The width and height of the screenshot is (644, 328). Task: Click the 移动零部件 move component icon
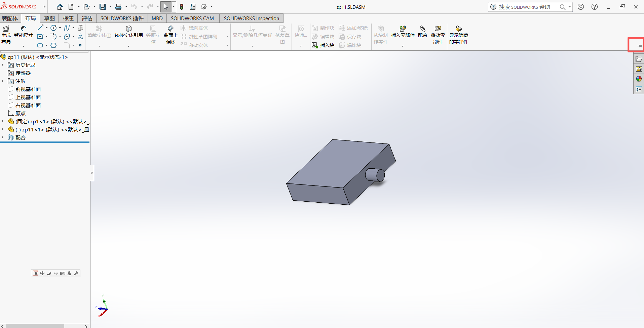[438, 31]
